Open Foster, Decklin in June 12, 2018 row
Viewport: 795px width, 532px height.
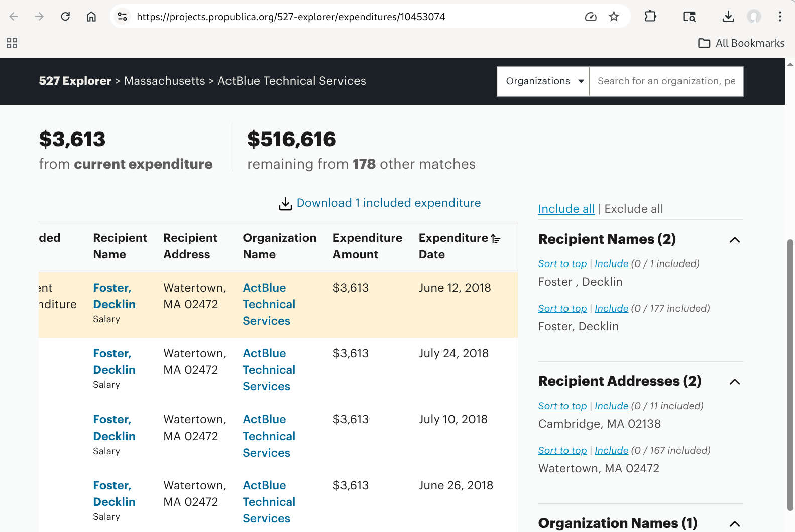point(115,296)
